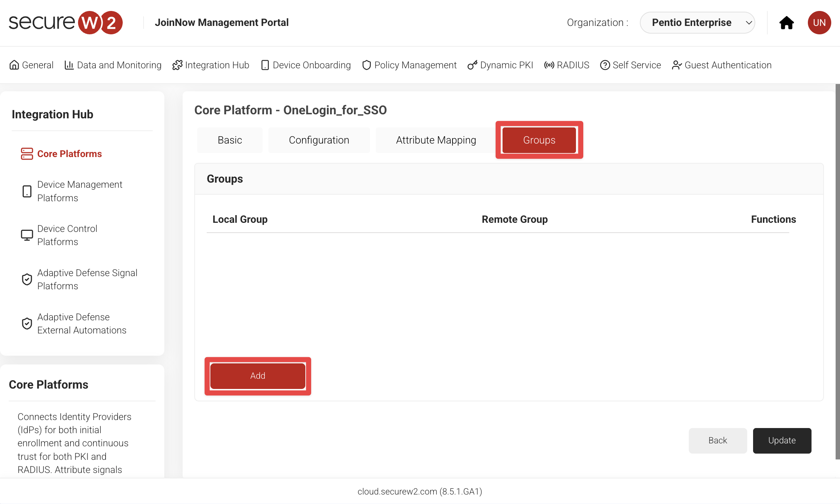Open the Integration Hub menu

(x=211, y=65)
